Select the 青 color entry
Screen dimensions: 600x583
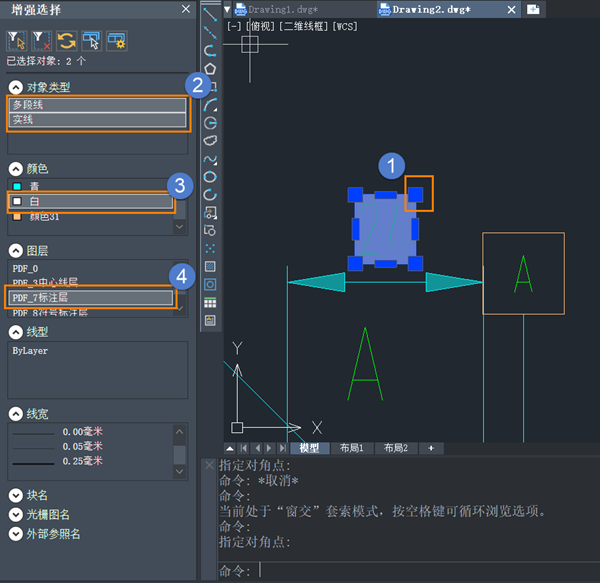pyautogui.click(x=91, y=186)
